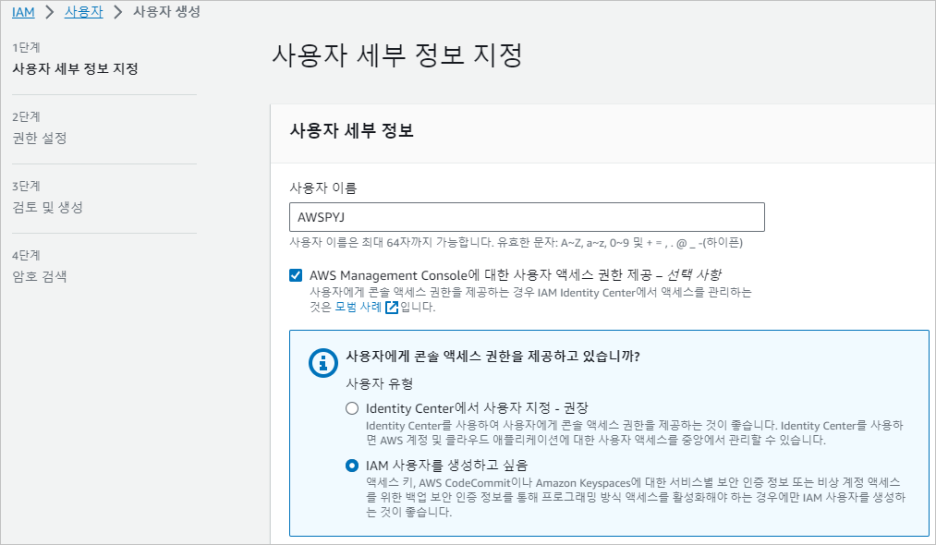Click step 2 권한 설정

click(39, 138)
